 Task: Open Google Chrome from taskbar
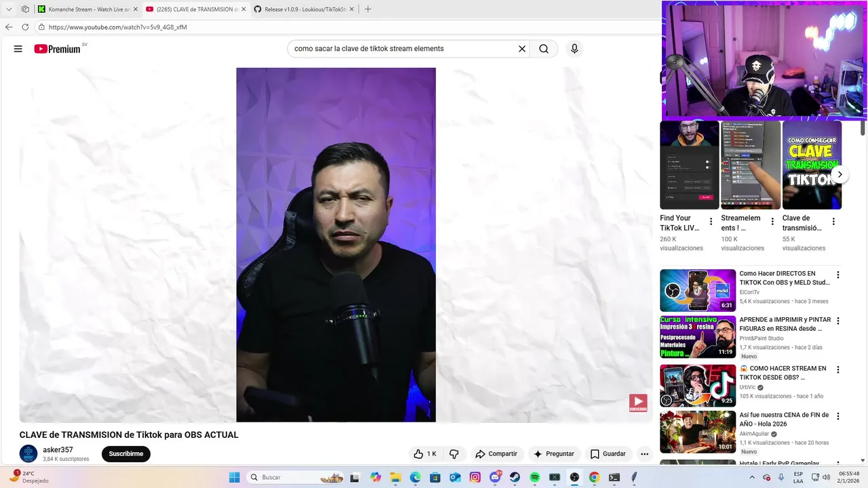click(594, 477)
